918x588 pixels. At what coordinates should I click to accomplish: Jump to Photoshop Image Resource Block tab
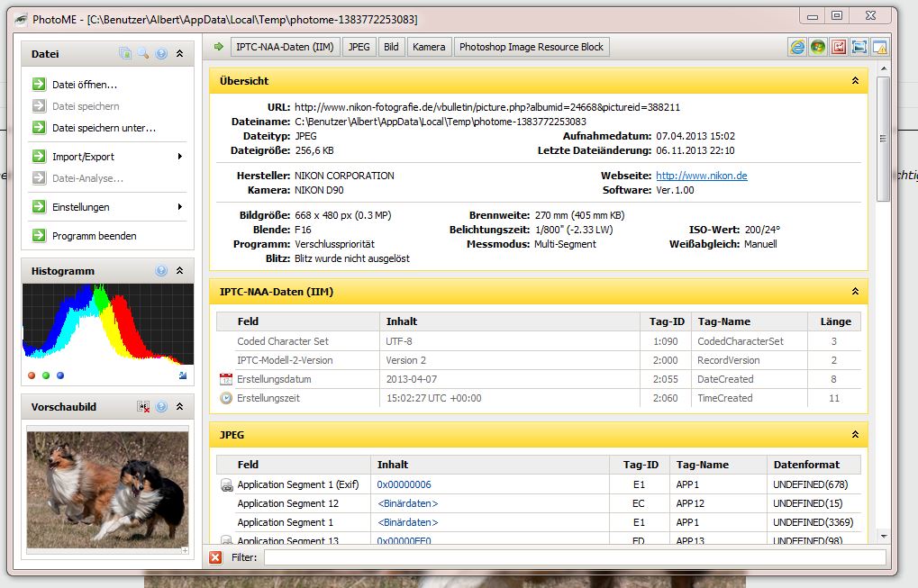click(531, 47)
